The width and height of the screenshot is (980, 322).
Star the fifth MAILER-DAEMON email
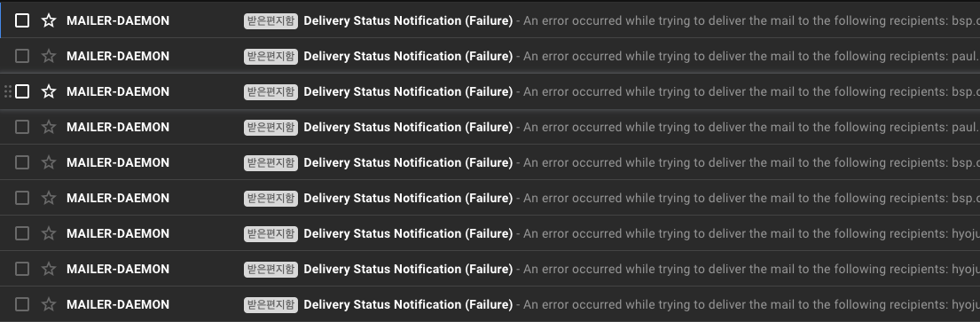point(49,162)
